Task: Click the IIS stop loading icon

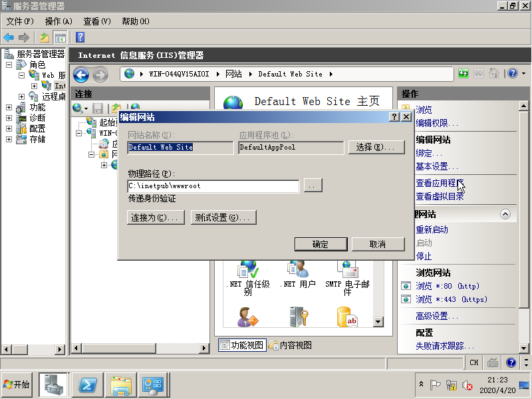Action: [478, 73]
